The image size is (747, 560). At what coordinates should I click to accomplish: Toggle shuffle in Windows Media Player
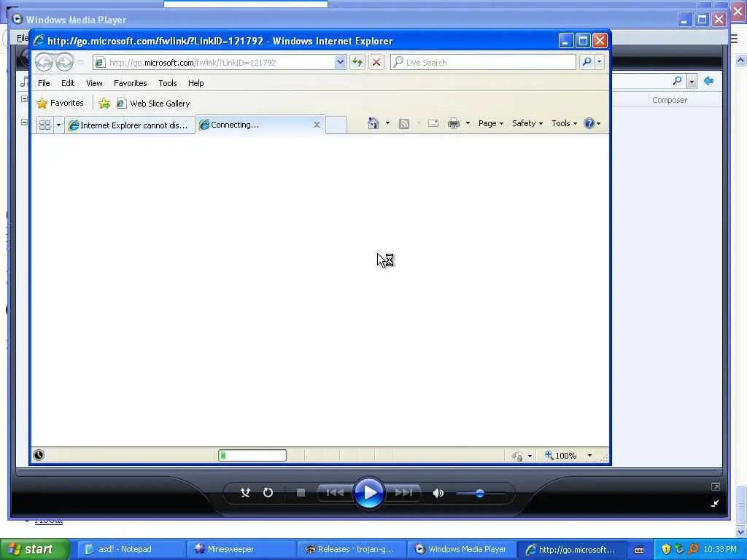click(245, 493)
